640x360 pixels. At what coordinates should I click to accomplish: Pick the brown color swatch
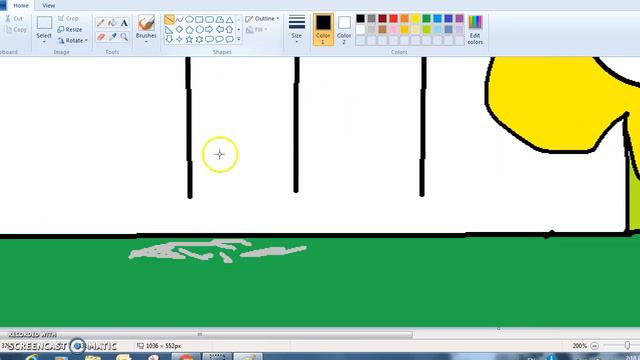point(382,29)
